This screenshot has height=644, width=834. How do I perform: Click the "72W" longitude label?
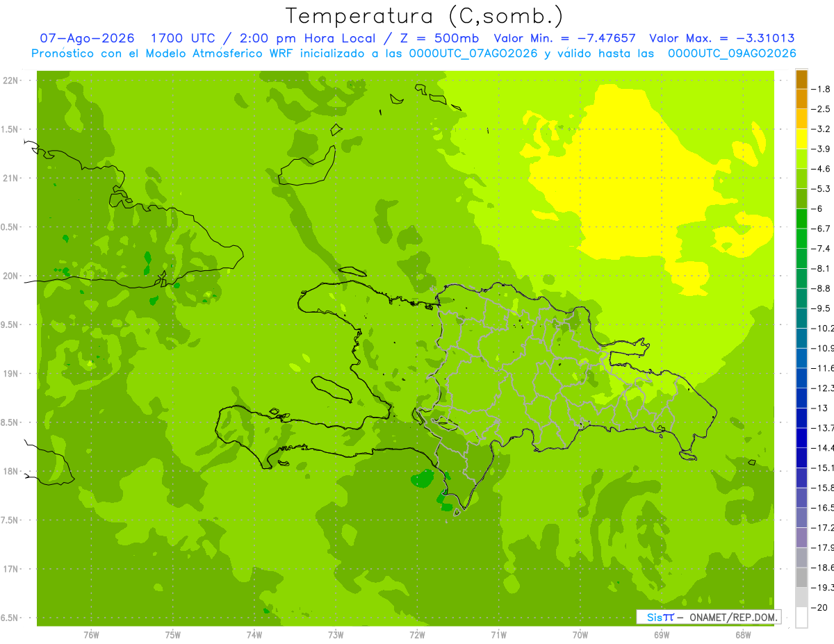417,634
